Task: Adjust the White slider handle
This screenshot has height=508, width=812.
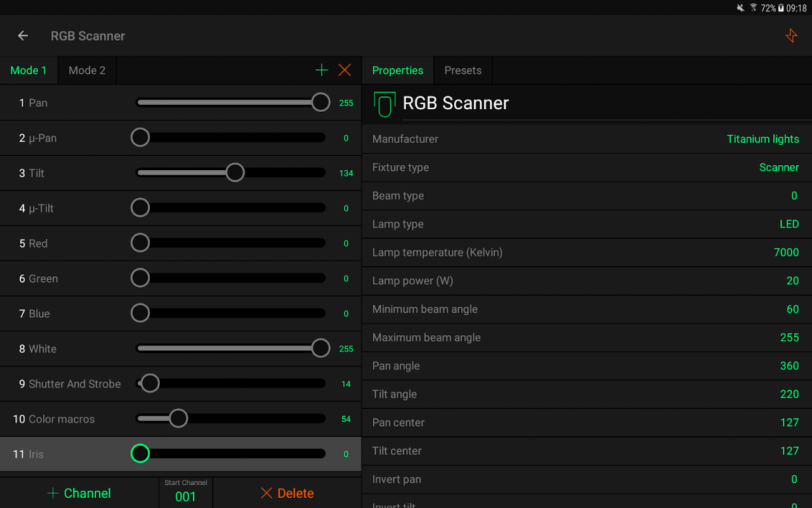Action: click(321, 348)
